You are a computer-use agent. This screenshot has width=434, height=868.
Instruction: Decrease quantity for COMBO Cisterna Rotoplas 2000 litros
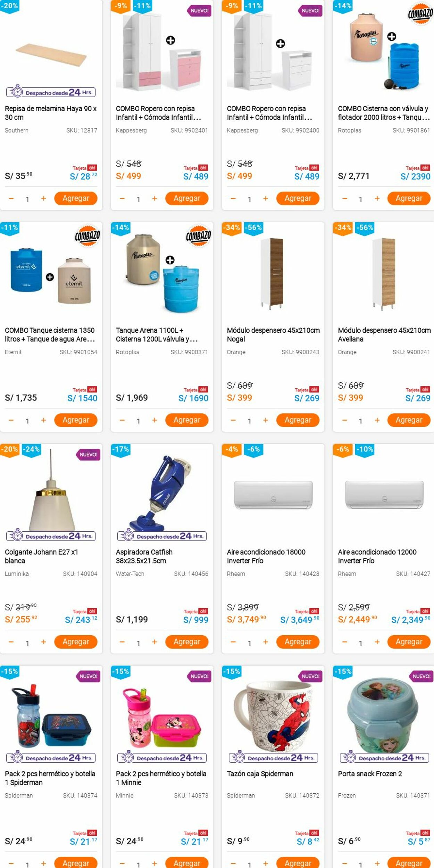pyautogui.click(x=344, y=199)
